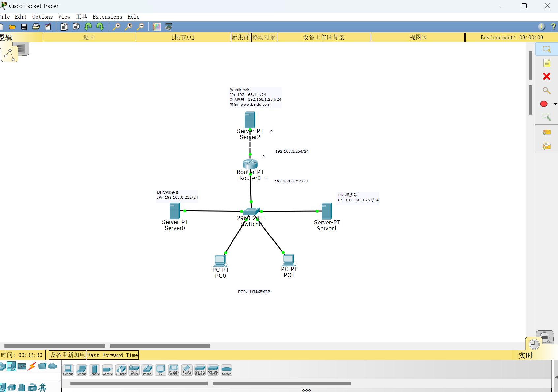The height and width of the screenshot is (392, 558).
Task: Add a complex PDU envelope
Action: (x=547, y=146)
